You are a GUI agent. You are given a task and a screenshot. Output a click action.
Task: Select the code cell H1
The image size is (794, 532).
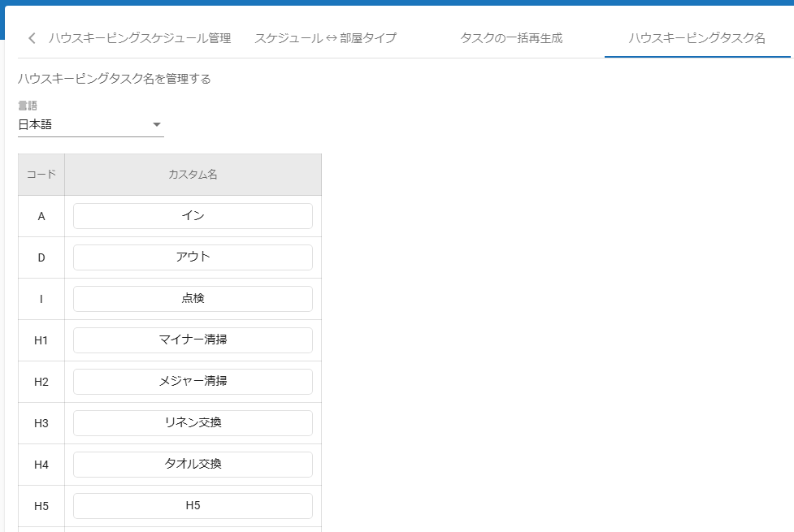point(41,340)
